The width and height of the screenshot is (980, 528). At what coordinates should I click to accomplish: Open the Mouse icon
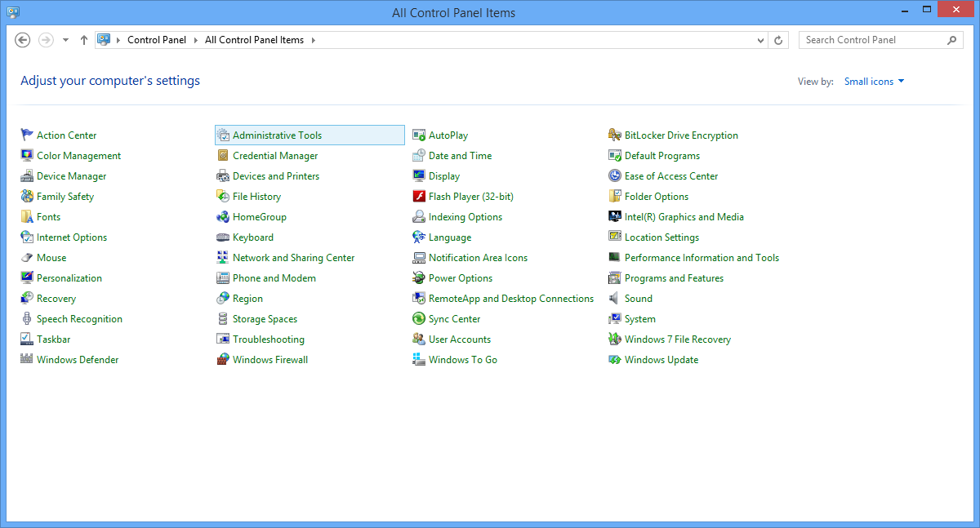[27, 258]
